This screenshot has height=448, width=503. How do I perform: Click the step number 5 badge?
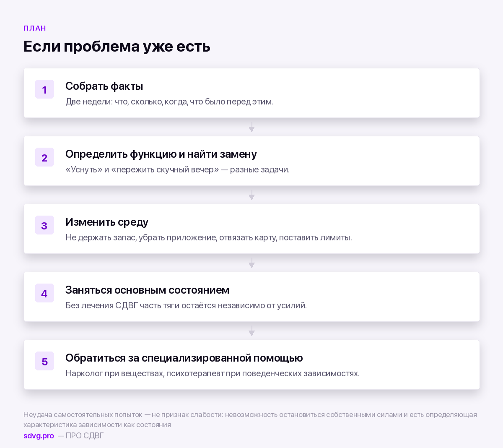(44, 361)
